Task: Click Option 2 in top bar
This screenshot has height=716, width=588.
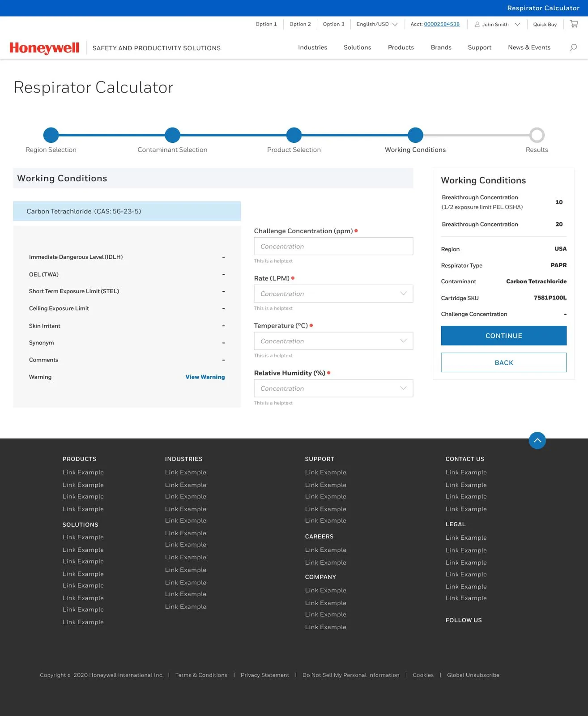Action: click(300, 24)
